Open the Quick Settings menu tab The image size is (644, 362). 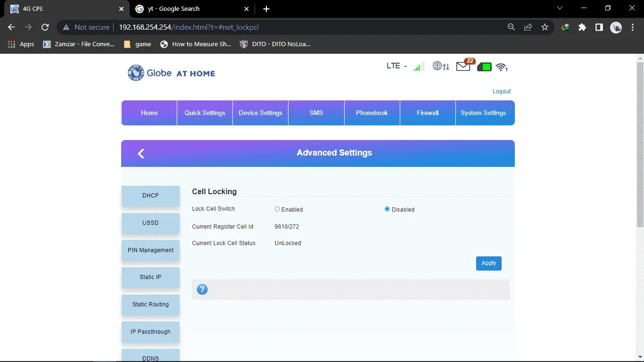(x=205, y=113)
